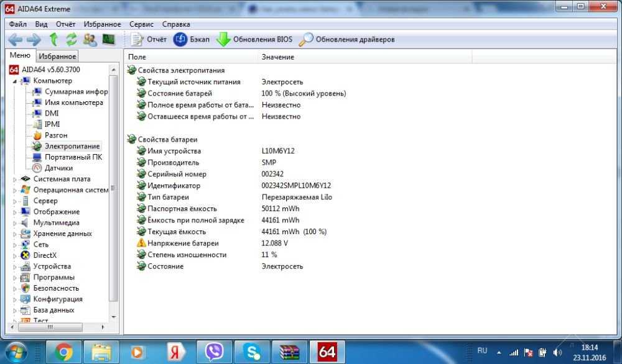Open Yandex browser from the taskbar
Image resolution: width=622 pixels, height=364 pixels.
point(177,352)
